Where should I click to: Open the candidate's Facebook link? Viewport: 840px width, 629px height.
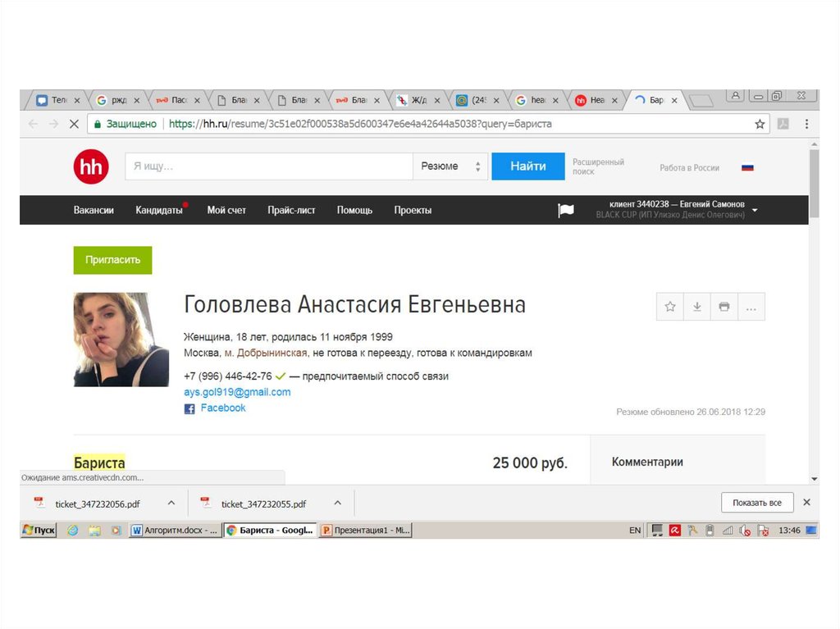(x=222, y=408)
